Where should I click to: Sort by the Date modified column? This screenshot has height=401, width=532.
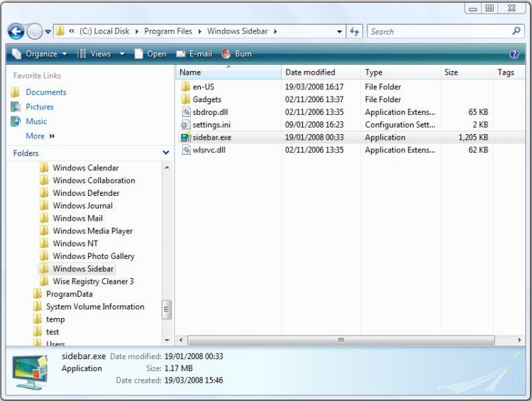321,72
